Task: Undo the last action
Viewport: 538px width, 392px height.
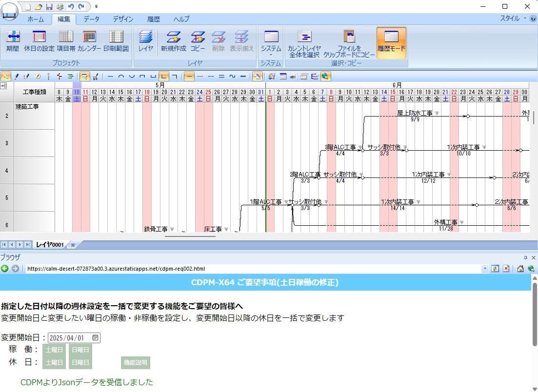Action: tap(71, 6)
